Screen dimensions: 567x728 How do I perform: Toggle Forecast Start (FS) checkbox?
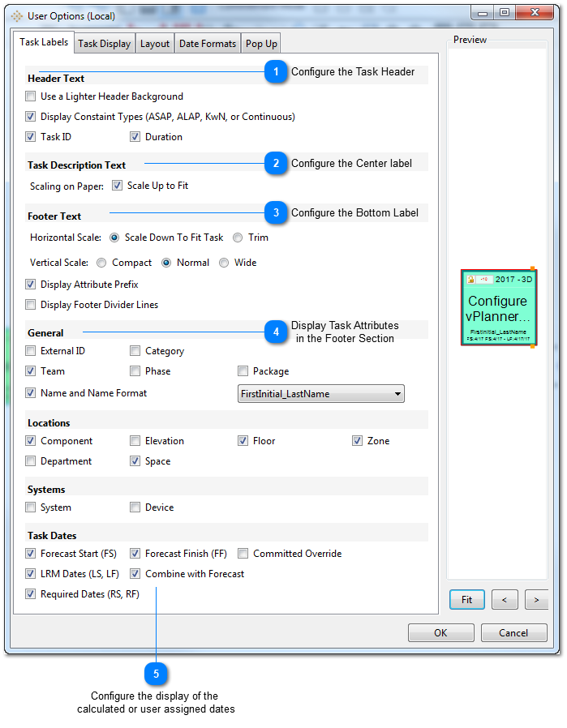point(31,554)
